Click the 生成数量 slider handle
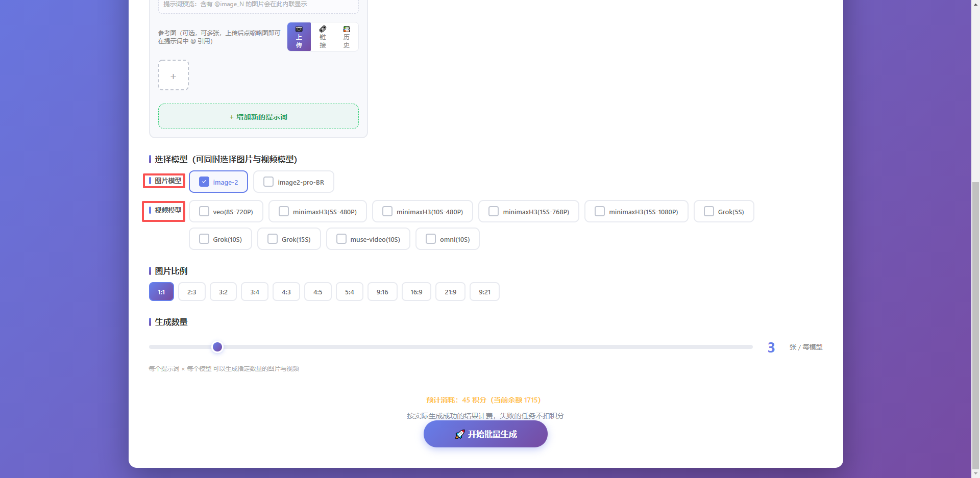The image size is (980, 478). coord(217,347)
